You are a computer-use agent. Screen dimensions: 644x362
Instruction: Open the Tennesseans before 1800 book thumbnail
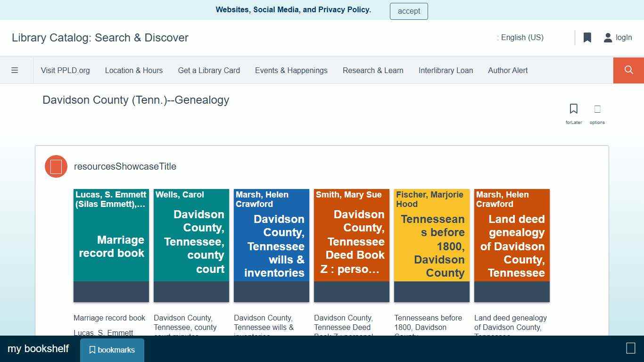431,245
